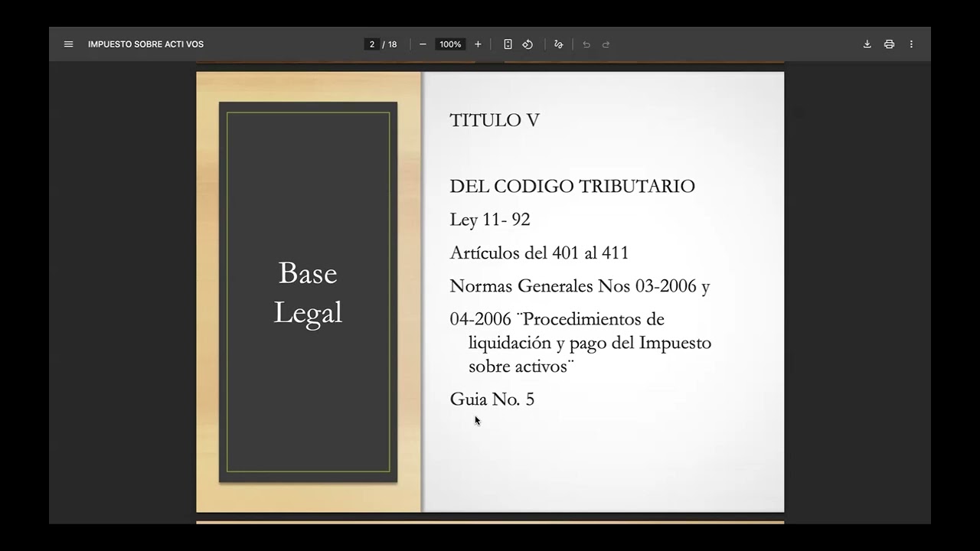Download the PDF file
This screenshot has width=980, height=551.
[x=867, y=44]
